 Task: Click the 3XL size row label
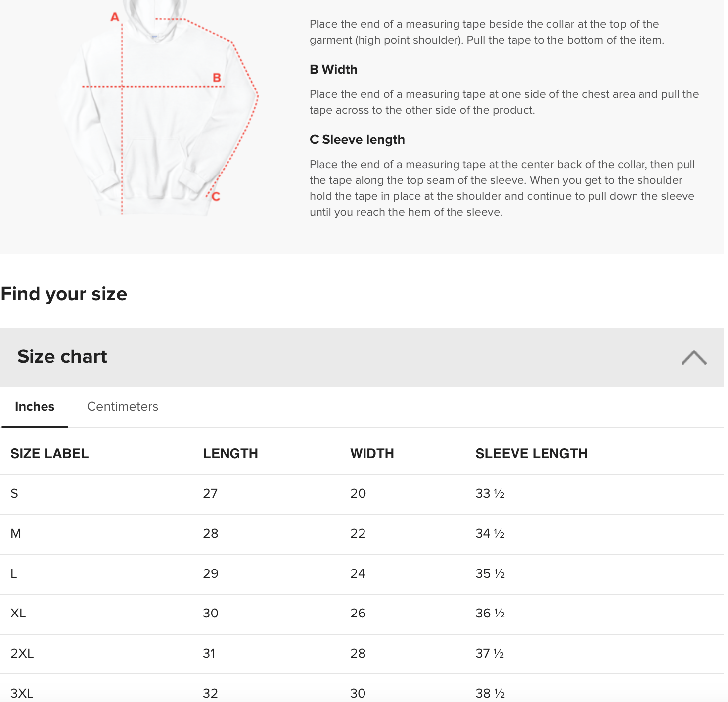pyautogui.click(x=22, y=693)
